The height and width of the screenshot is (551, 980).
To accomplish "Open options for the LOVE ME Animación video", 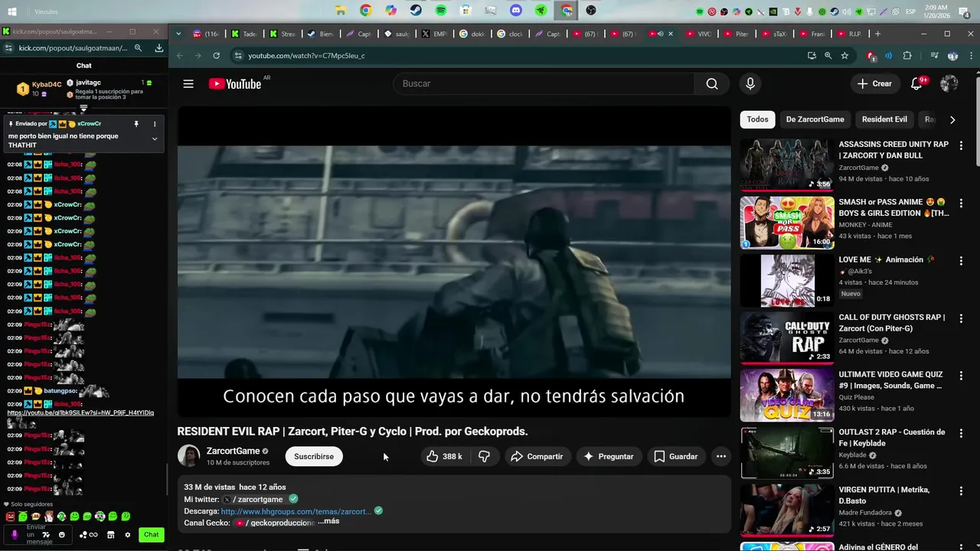I will click(x=961, y=260).
